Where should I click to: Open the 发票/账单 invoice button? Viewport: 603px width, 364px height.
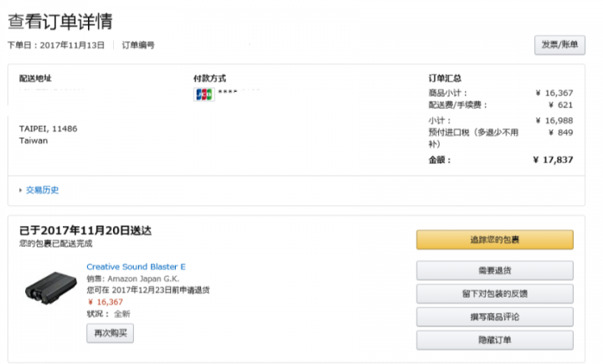point(559,45)
